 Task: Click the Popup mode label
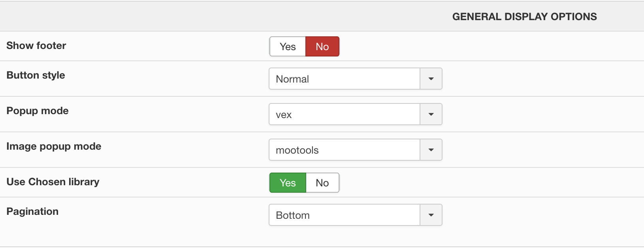(x=38, y=111)
